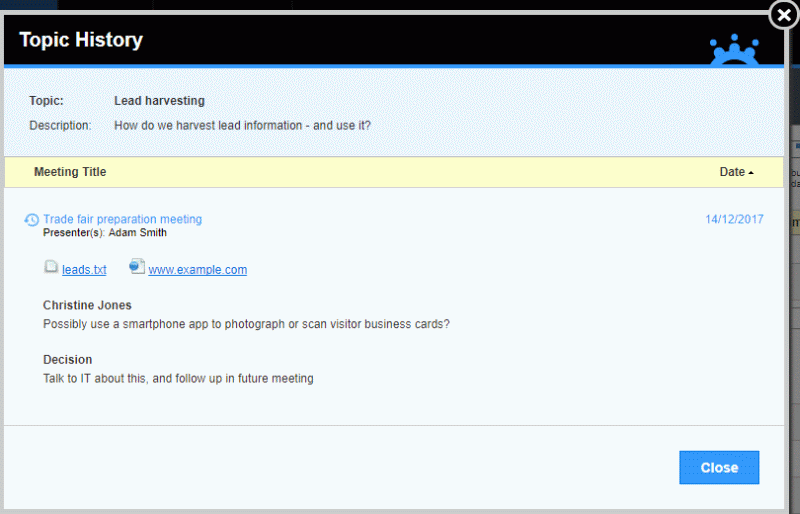Click the Talk to IT decision text

tap(178, 379)
